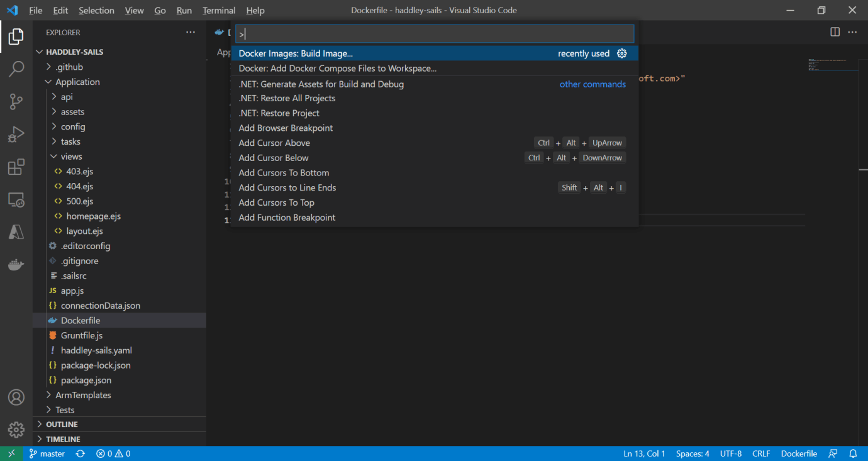The image size is (868, 461).
Task: Open Remote Explorer view icon
Action: (16, 200)
